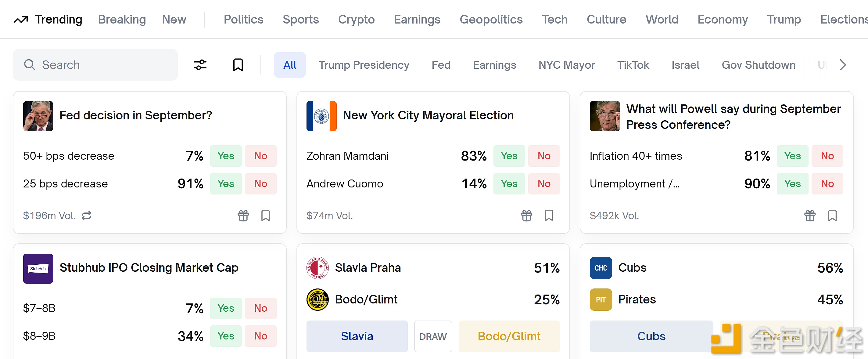Screen dimensions: 868x359
Task: Pick Slavia outcome button
Action: coord(357,336)
